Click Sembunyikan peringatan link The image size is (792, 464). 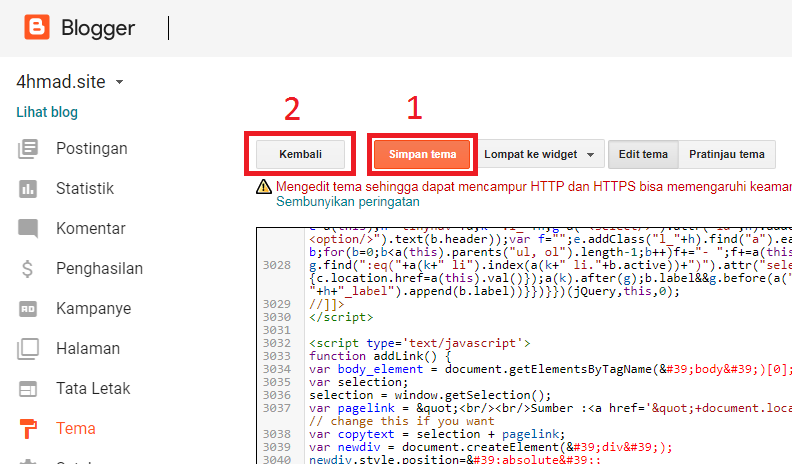pos(348,202)
